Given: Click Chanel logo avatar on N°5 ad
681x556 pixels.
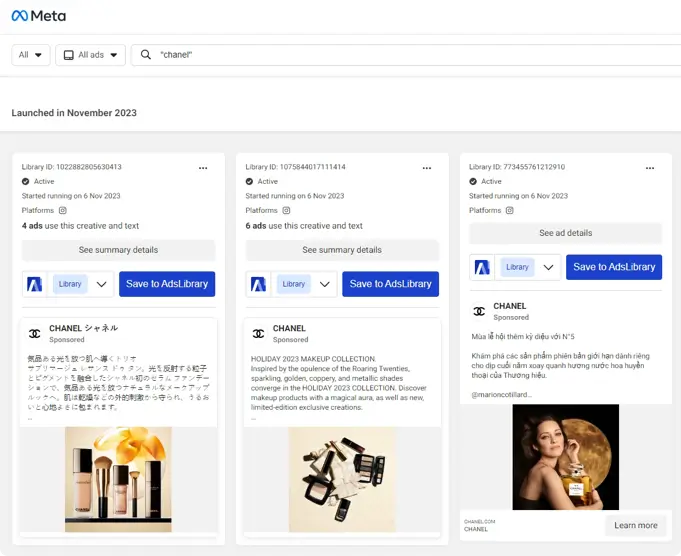Looking at the screenshot, I should (x=479, y=311).
